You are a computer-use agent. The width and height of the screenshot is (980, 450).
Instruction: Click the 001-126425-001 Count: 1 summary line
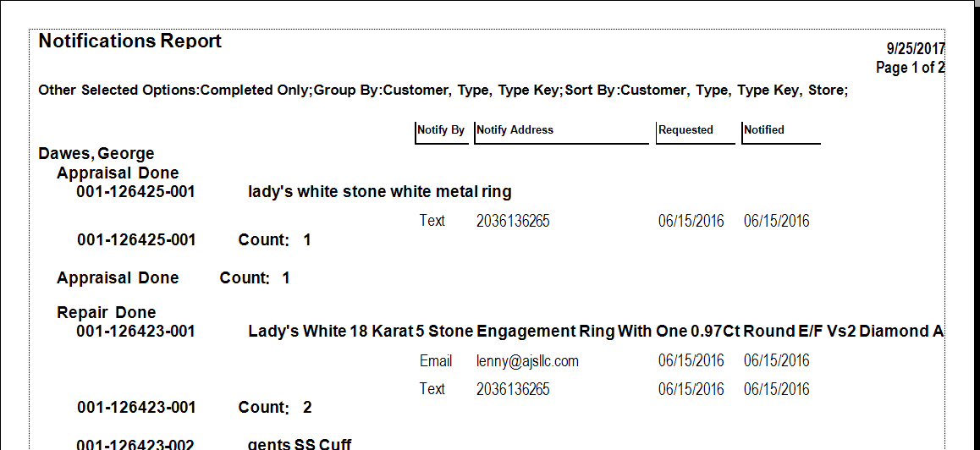(194, 240)
